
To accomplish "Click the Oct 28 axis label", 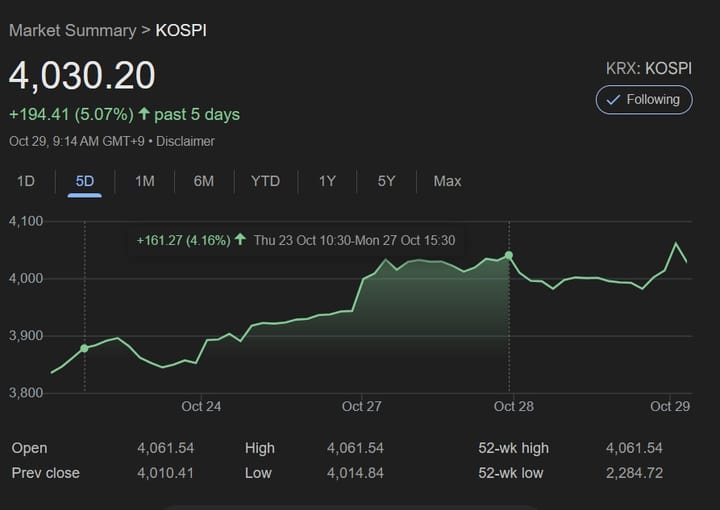I will pyautogui.click(x=514, y=407).
